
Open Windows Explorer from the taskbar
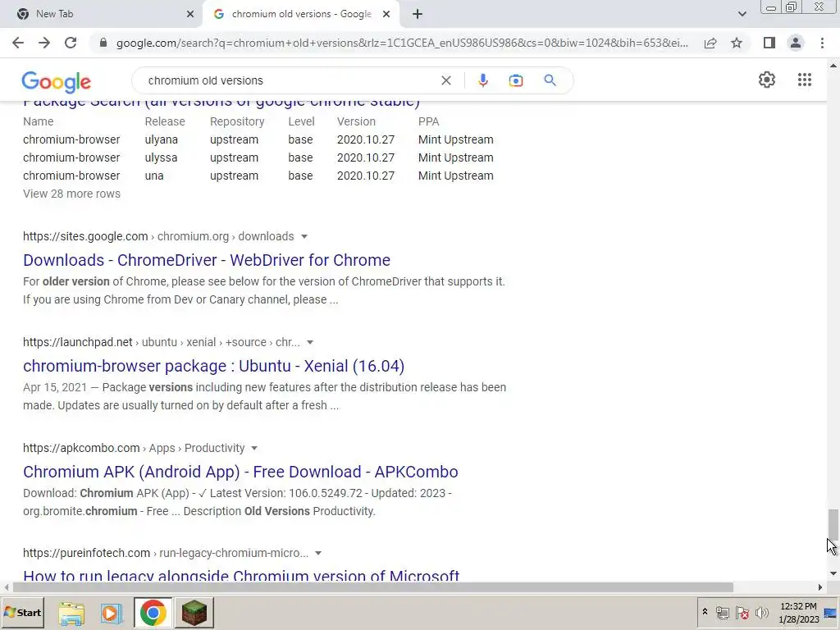tap(71, 613)
